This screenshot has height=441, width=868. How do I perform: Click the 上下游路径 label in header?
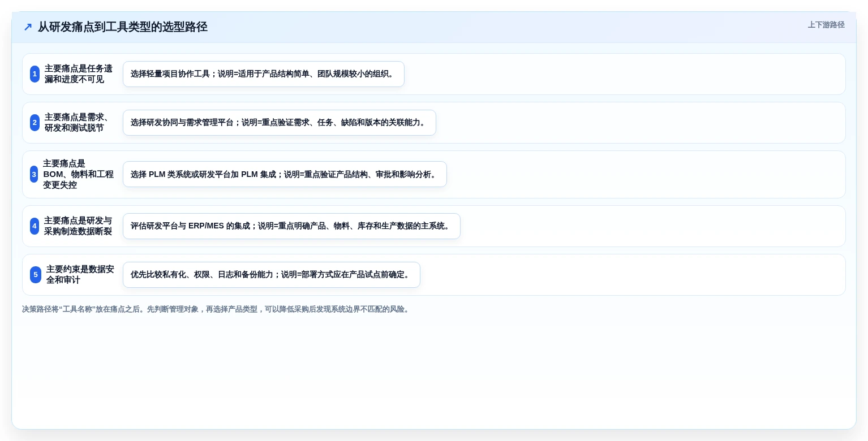point(826,25)
